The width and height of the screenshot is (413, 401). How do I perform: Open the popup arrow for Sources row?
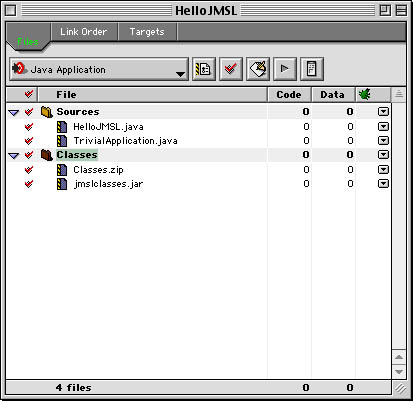coord(383,112)
